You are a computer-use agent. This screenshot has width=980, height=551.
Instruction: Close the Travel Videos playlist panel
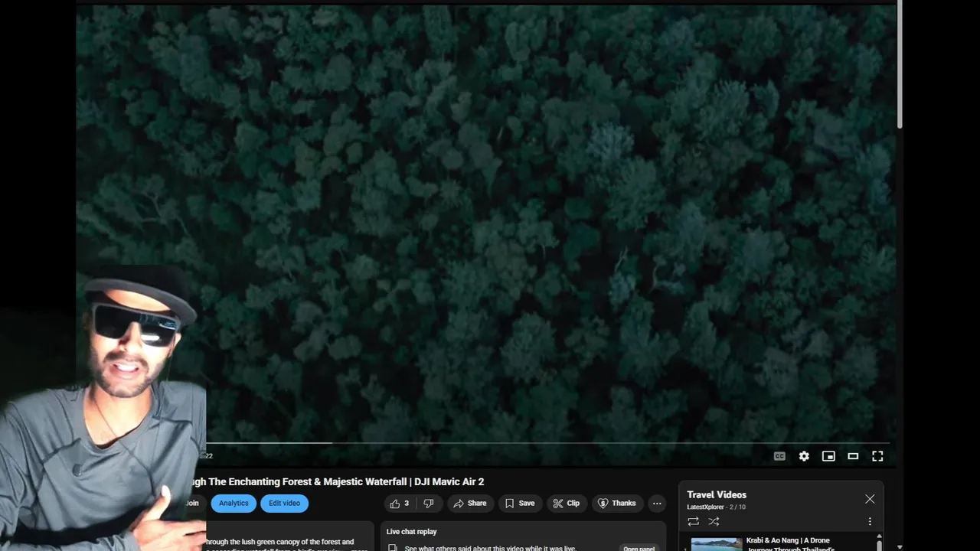pos(870,499)
